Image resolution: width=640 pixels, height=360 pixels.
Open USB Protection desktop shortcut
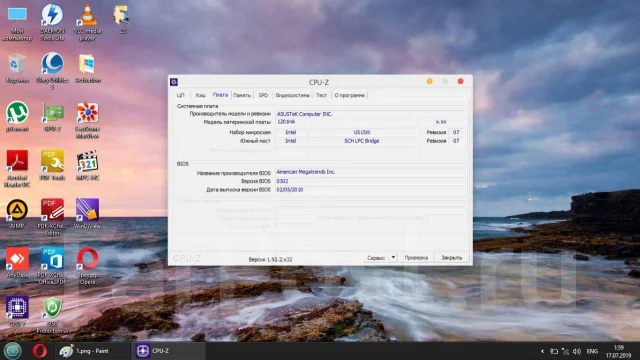point(52,315)
